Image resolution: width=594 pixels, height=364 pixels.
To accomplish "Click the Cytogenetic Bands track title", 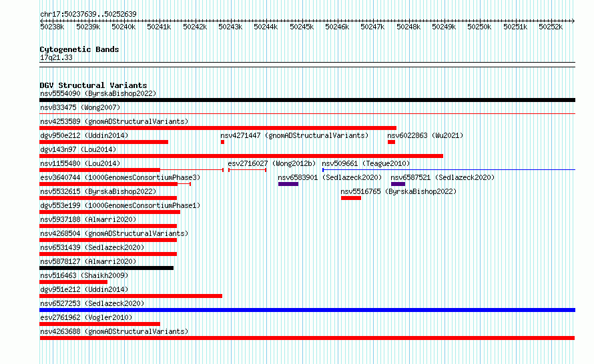I will click(x=79, y=49).
